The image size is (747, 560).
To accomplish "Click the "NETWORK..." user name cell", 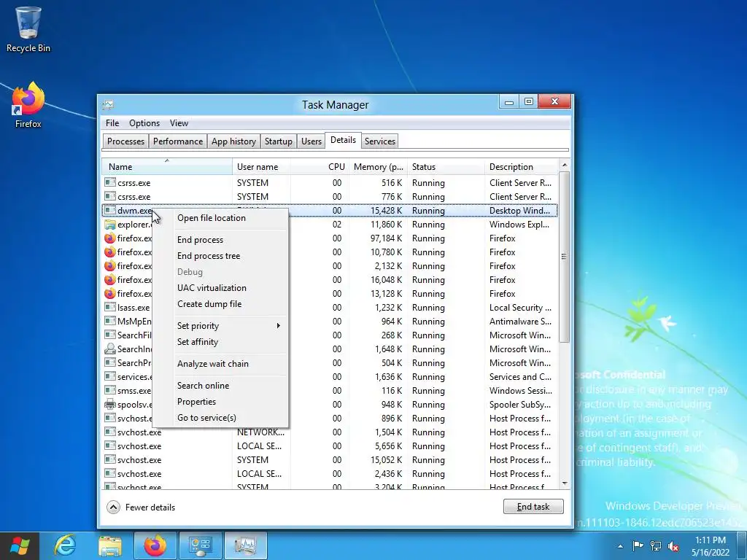I will click(260, 432).
